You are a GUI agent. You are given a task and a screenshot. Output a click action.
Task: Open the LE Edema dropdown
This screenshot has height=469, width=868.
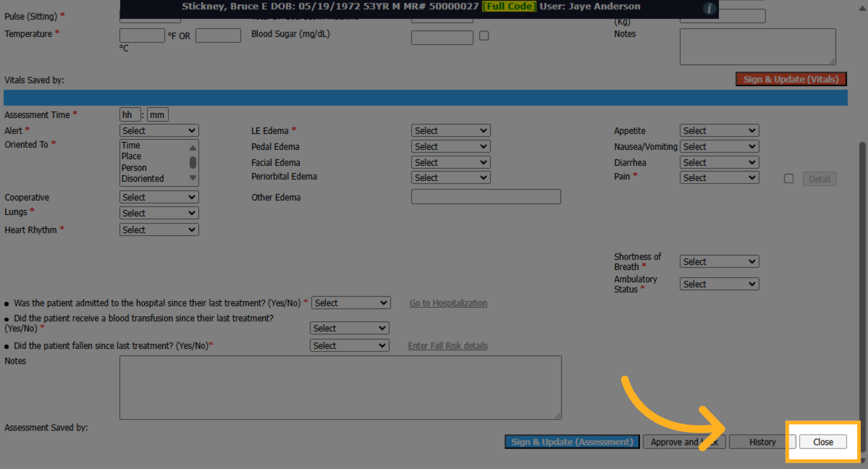pyautogui.click(x=451, y=131)
